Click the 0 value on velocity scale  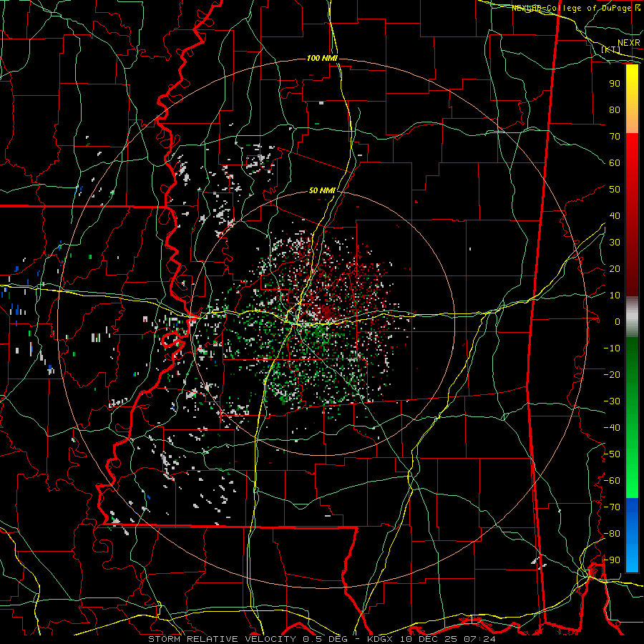(x=618, y=322)
